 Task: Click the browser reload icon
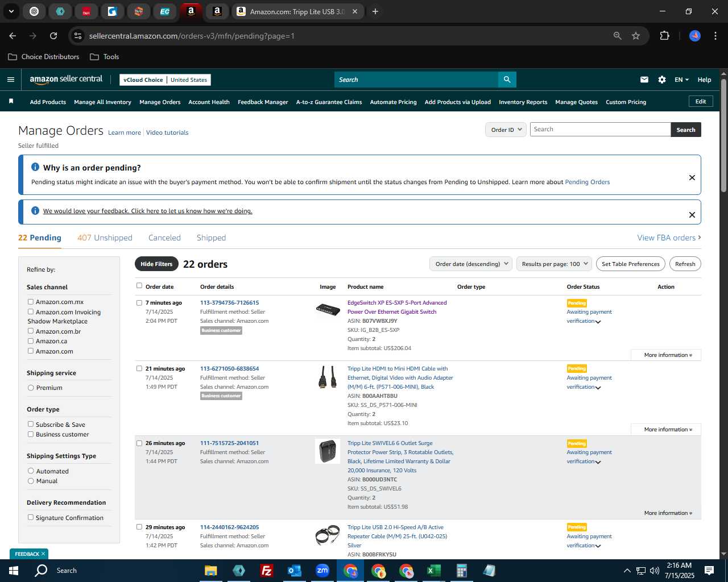(53, 36)
